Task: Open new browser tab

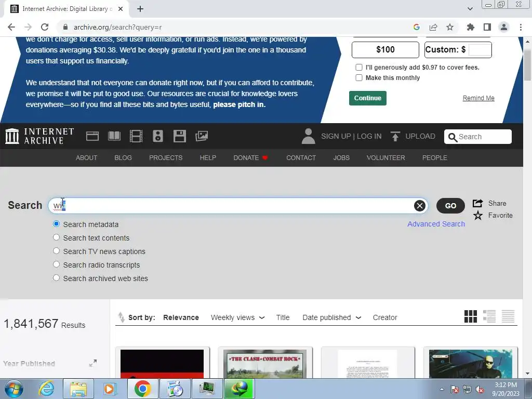Action: coord(140,9)
